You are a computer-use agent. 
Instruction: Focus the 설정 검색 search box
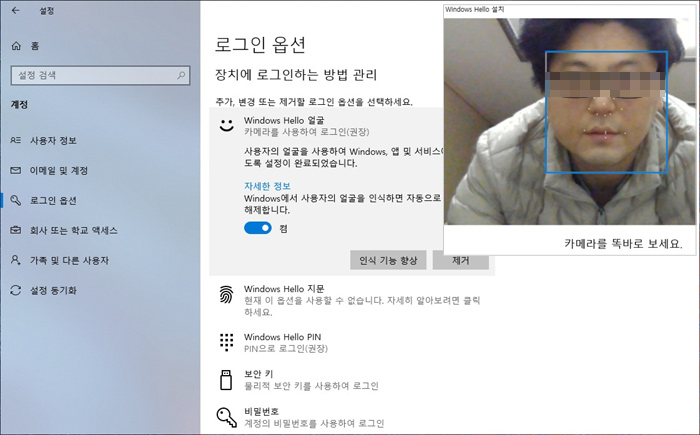[100, 75]
